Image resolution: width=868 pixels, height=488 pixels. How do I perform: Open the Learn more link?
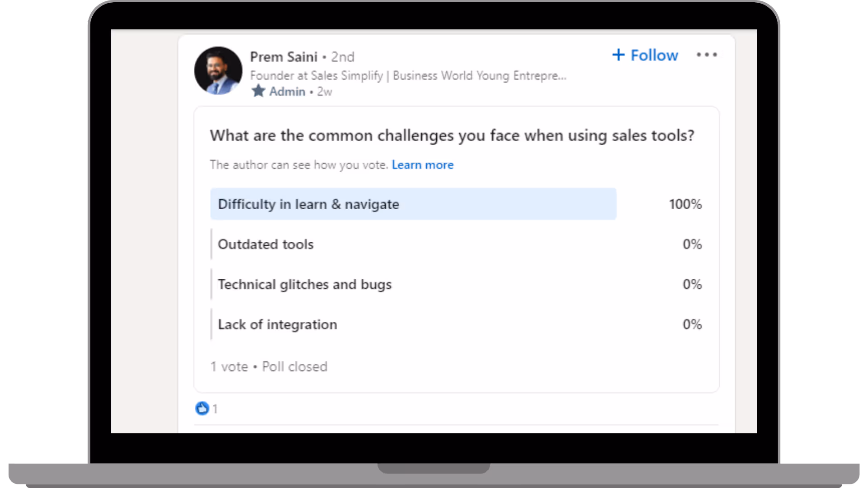tap(422, 165)
